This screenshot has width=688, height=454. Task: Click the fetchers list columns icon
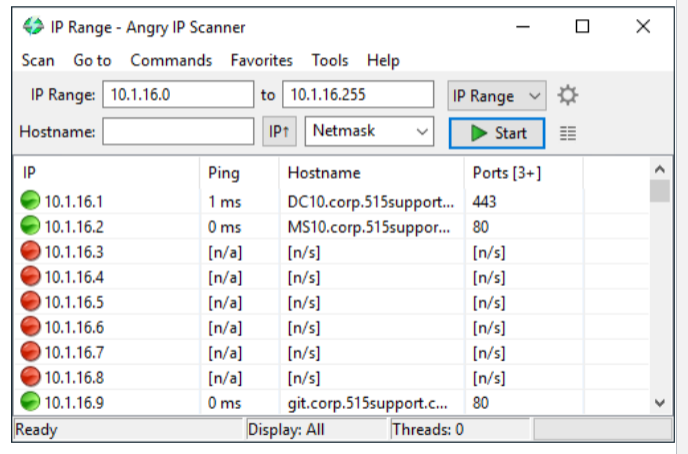click(568, 133)
